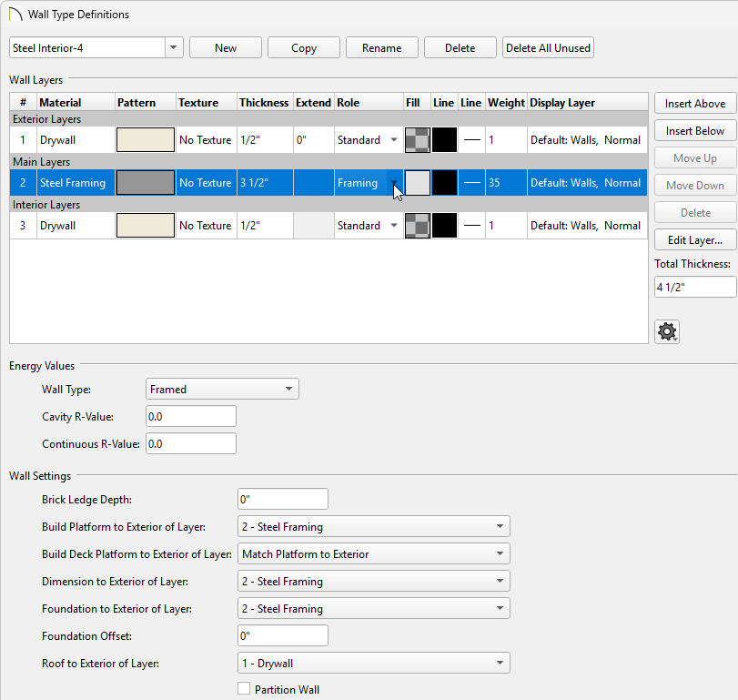
Task: Click black line color of layer 1 Drywall
Action: [444, 140]
